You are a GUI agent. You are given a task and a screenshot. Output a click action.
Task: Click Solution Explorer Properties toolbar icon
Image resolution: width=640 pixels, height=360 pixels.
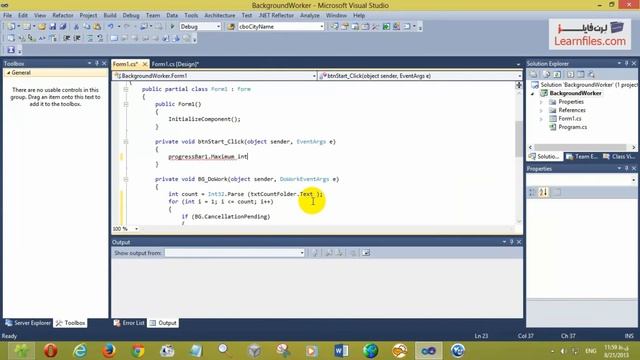click(x=534, y=74)
